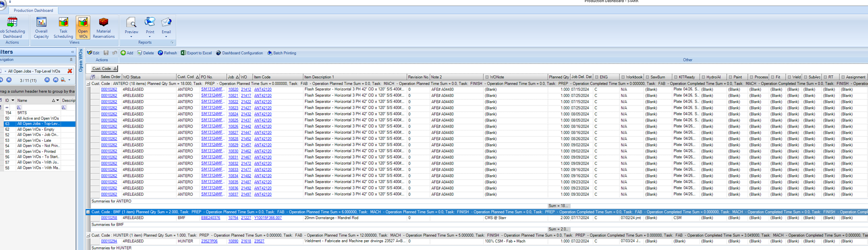868x250 pixels.
Task: Jump to last filter record
Action: tap(55, 80)
